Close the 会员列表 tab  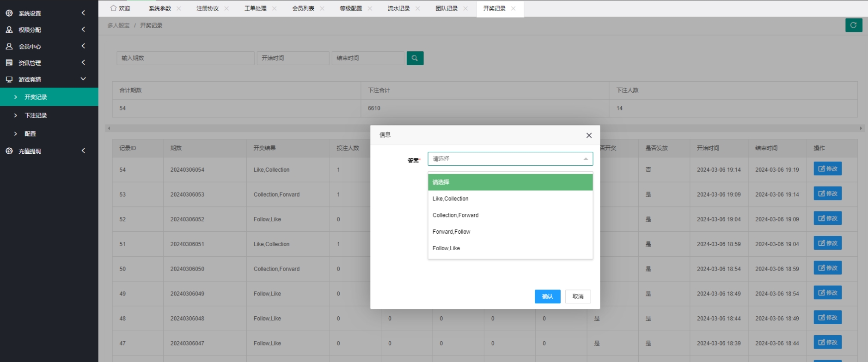(322, 9)
